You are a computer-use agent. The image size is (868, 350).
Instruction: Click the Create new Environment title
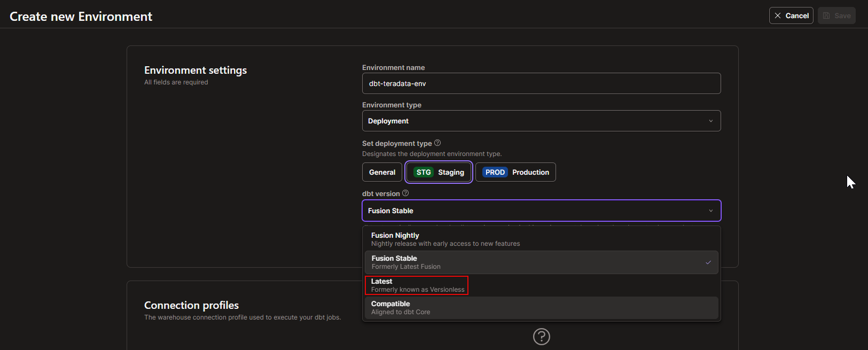(81, 17)
